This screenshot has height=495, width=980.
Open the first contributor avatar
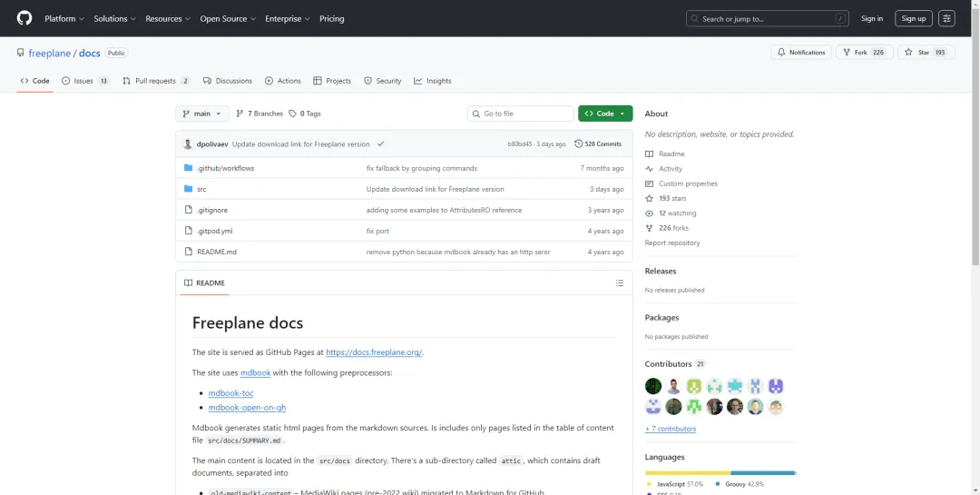pos(653,386)
